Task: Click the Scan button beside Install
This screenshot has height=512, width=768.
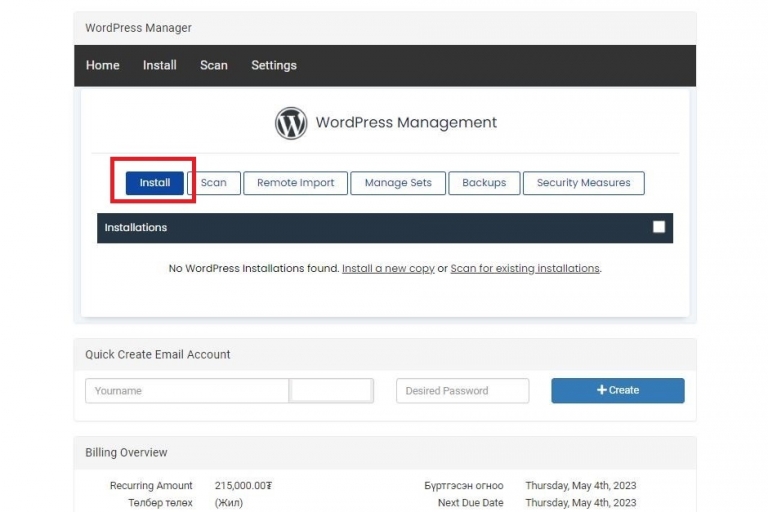Action: tap(214, 183)
